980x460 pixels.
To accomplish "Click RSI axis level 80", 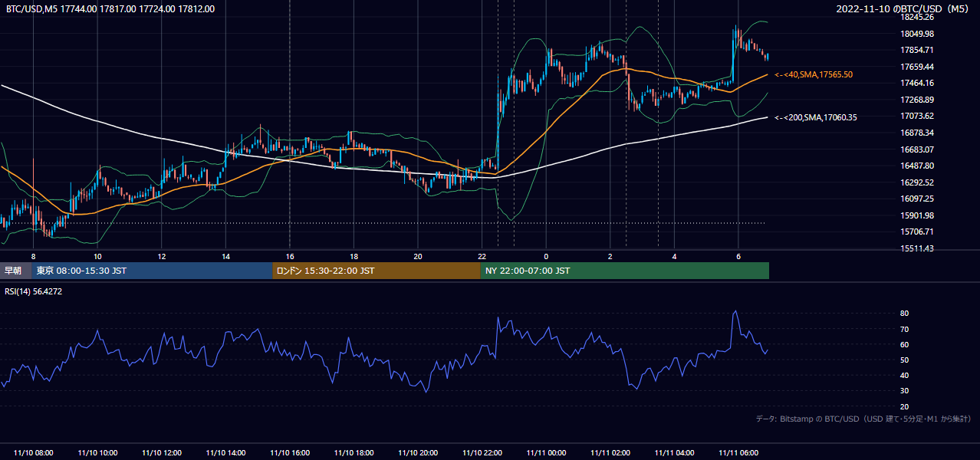I will coord(905,314).
